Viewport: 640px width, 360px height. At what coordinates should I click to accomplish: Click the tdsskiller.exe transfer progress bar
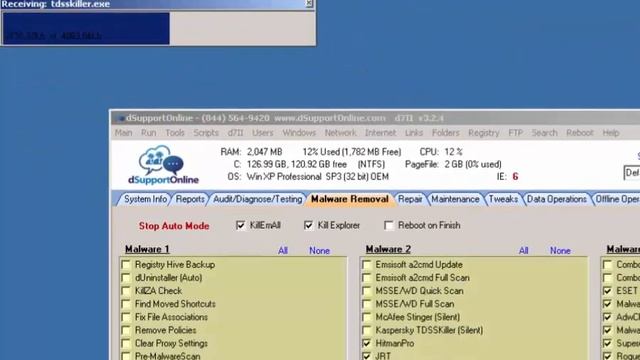[x=158, y=28]
